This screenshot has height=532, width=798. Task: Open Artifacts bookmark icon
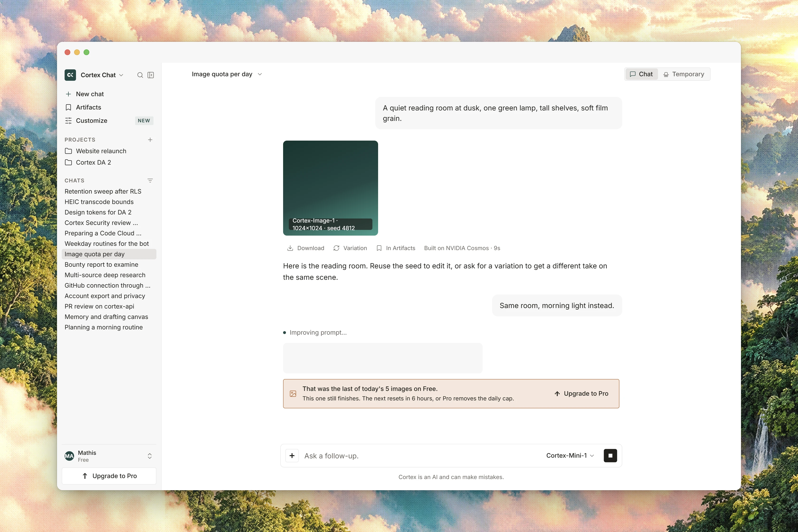coord(68,107)
